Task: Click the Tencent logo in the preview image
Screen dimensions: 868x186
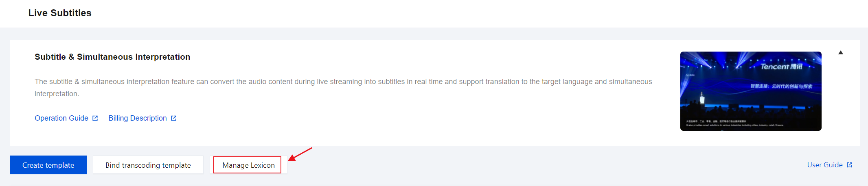Action: [x=781, y=67]
